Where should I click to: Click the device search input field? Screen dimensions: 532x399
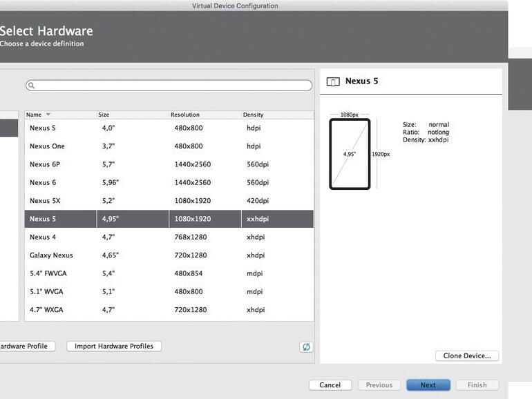coord(169,86)
